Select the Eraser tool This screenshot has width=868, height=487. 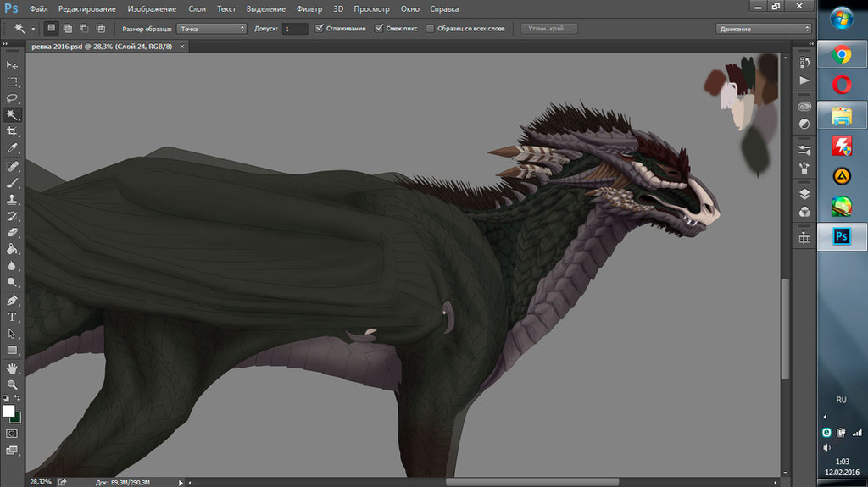[12, 232]
